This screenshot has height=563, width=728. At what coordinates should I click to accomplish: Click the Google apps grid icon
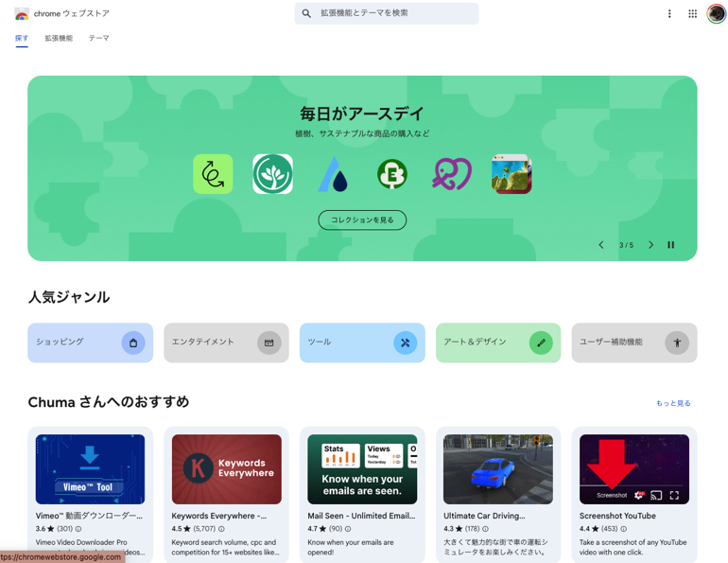[692, 14]
